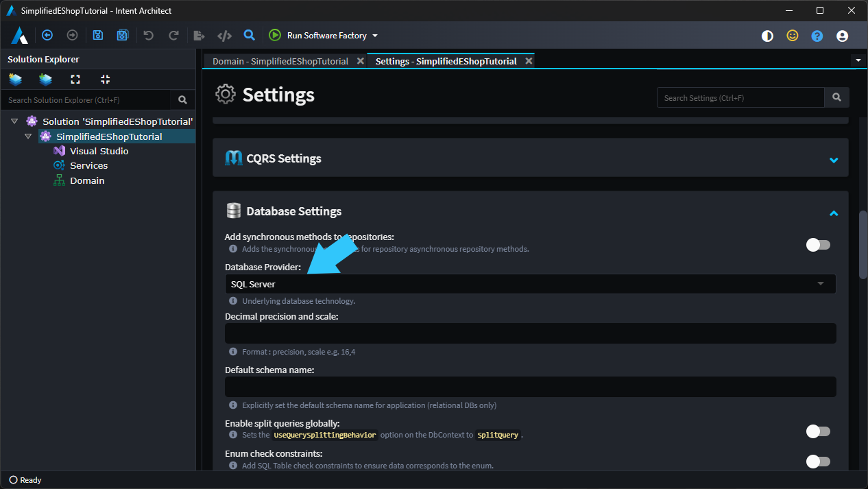Select Visual Studio in Solution Explorer

point(99,151)
